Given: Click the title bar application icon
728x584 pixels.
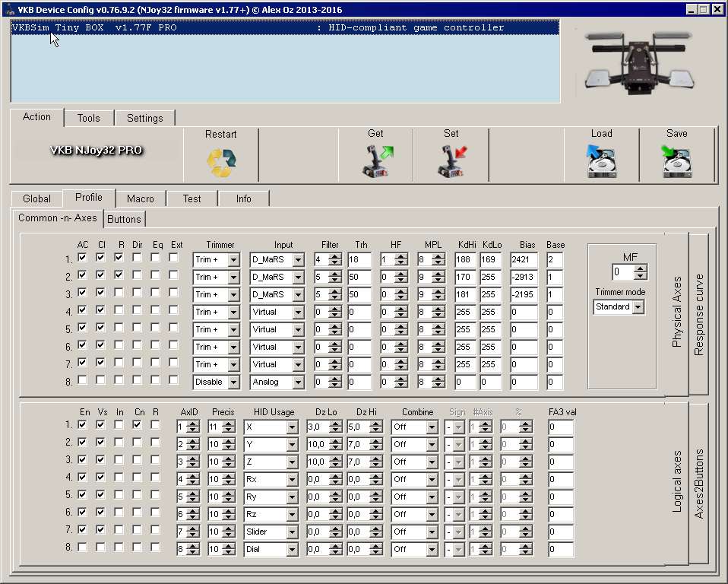Looking at the screenshot, I should pyautogui.click(x=9, y=9).
